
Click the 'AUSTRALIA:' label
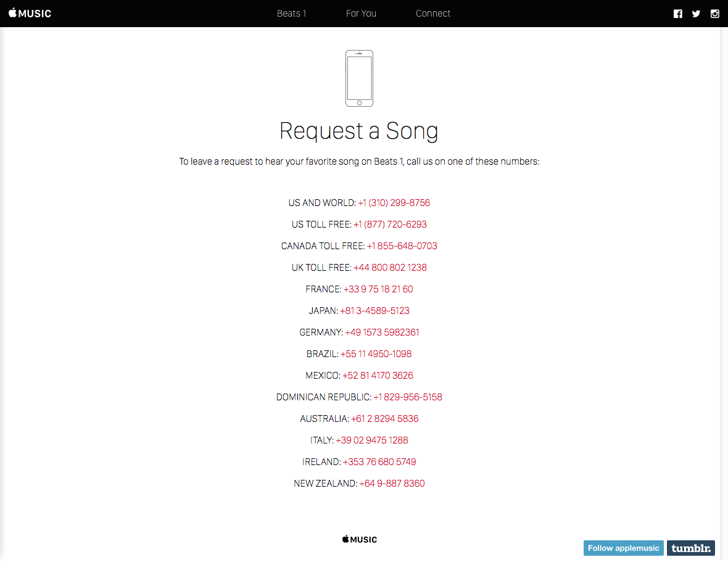pos(325,419)
